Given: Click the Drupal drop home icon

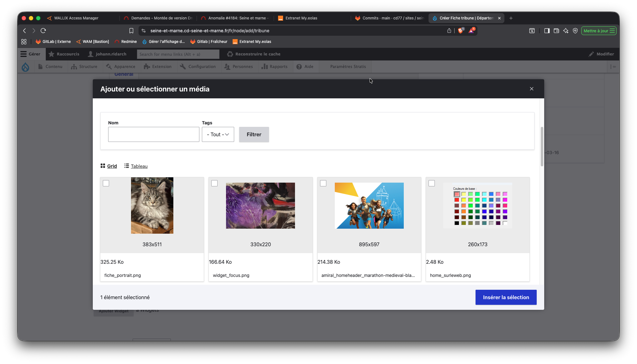Looking at the screenshot, I should pyautogui.click(x=25, y=67).
